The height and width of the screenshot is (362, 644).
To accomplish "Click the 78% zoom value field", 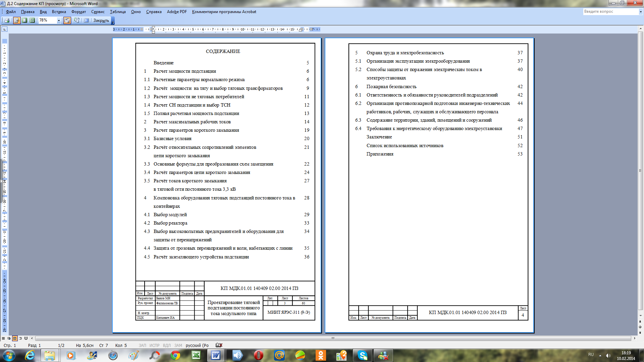I will [x=47, y=20].
